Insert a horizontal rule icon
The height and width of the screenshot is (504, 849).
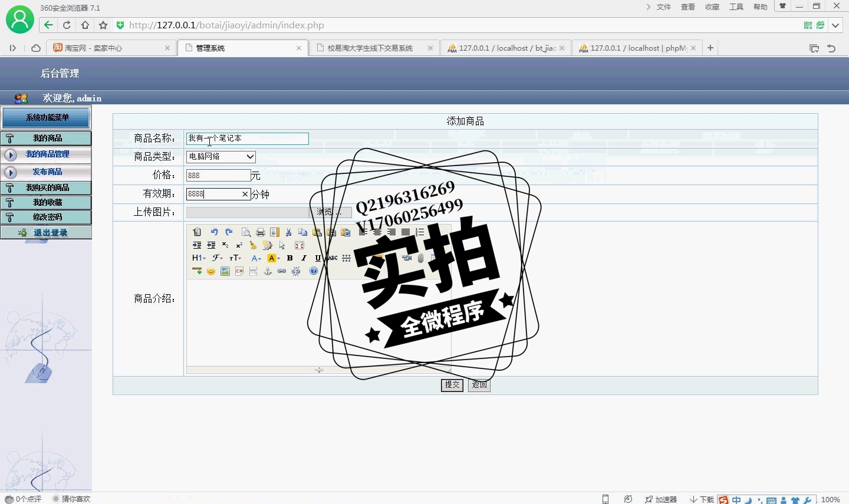[x=197, y=271]
